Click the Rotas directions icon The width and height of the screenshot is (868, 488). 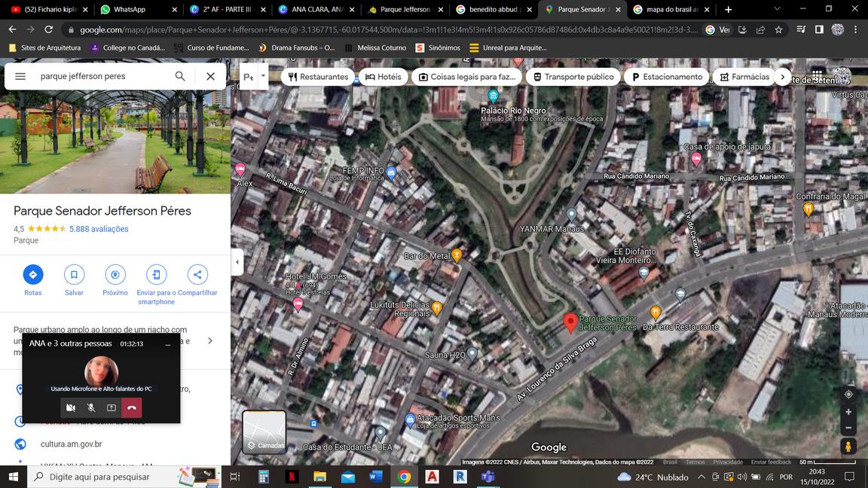[32, 274]
